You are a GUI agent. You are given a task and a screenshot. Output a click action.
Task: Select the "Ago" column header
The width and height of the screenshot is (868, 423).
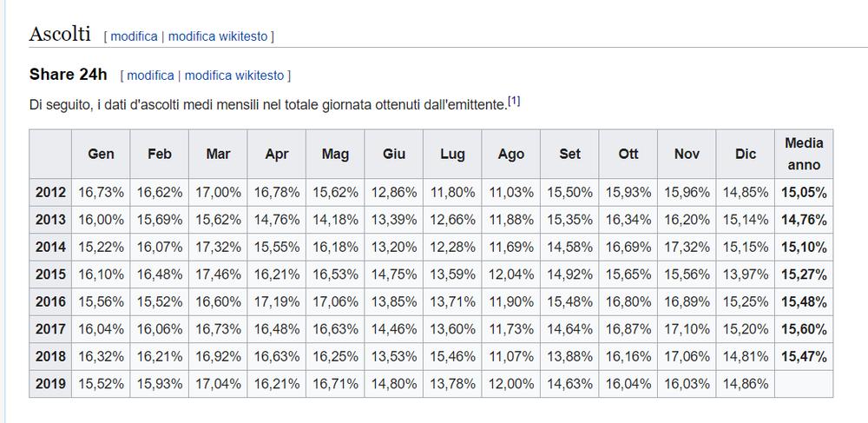click(x=511, y=154)
